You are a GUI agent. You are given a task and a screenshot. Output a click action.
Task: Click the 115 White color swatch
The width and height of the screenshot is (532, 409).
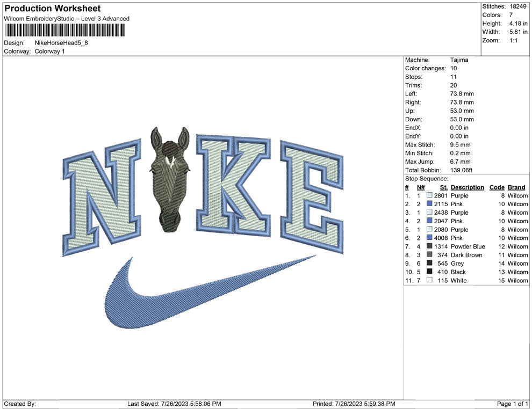pos(429,280)
